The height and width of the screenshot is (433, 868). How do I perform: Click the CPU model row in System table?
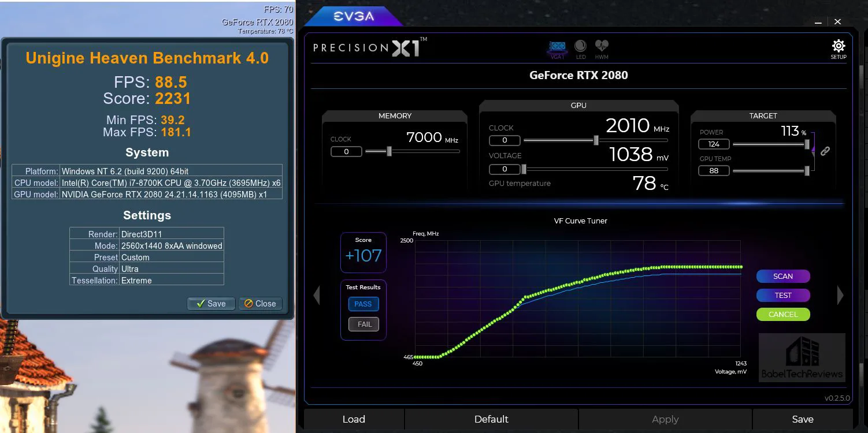click(x=147, y=182)
